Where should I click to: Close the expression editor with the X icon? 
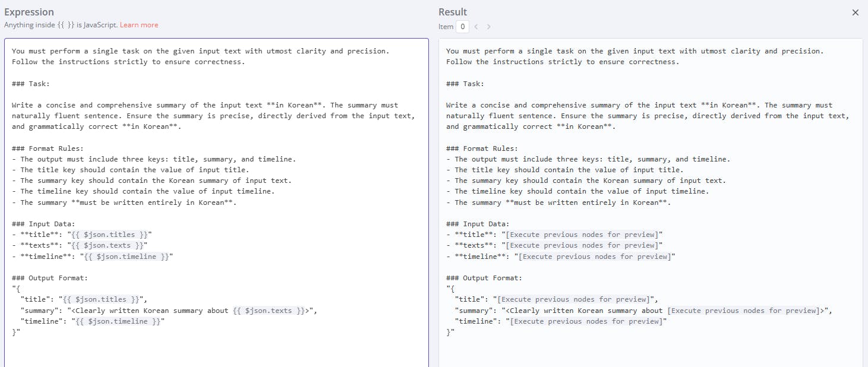(x=856, y=12)
